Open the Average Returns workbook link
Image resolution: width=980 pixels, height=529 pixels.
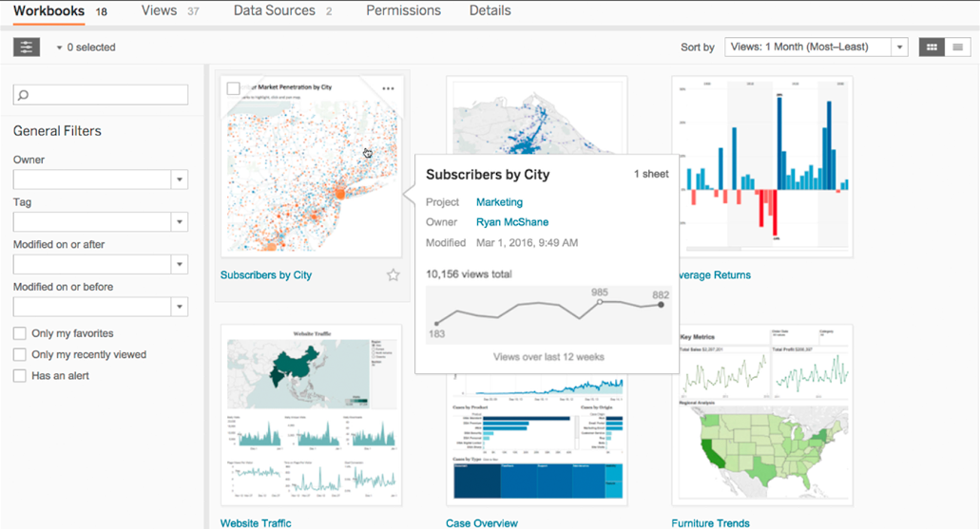click(715, 274)
